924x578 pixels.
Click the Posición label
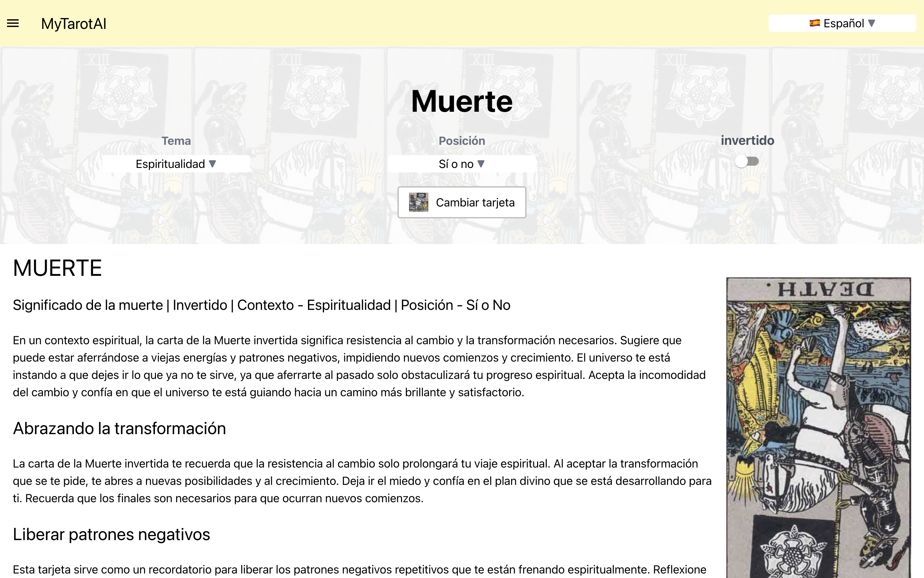coord(462,141)
